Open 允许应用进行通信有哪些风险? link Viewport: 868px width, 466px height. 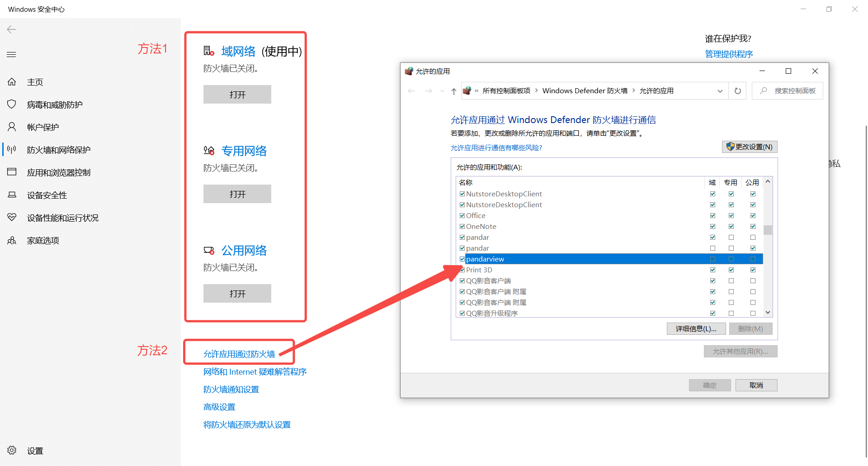pos(496,148)
